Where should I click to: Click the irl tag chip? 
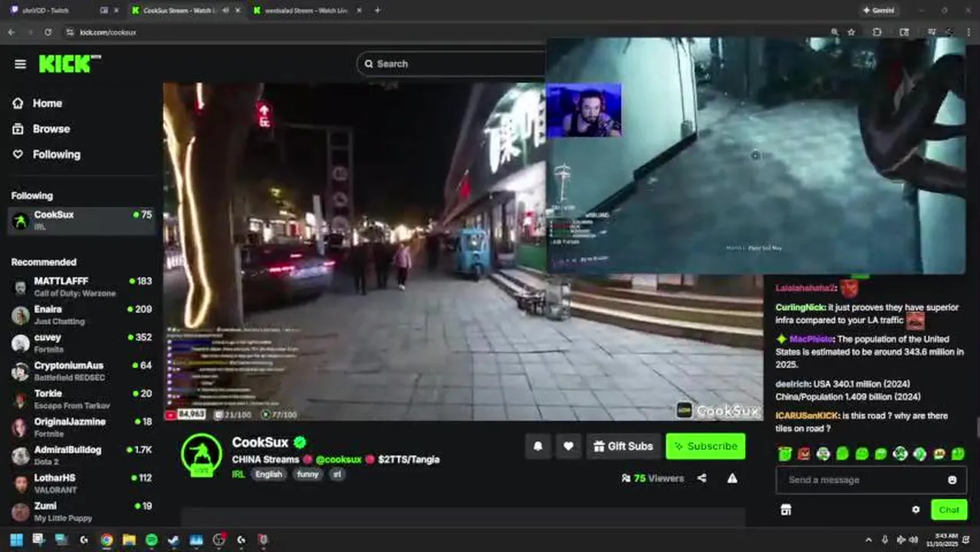[x=337, y=475]
